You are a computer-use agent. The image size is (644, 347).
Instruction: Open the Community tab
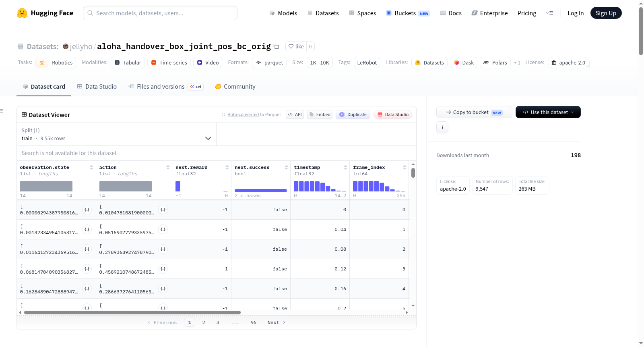pos(235,86)
